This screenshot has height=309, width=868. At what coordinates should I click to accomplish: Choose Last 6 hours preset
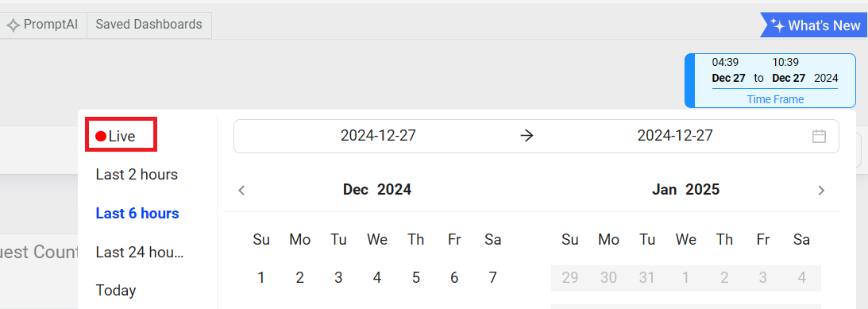point(137,213)
